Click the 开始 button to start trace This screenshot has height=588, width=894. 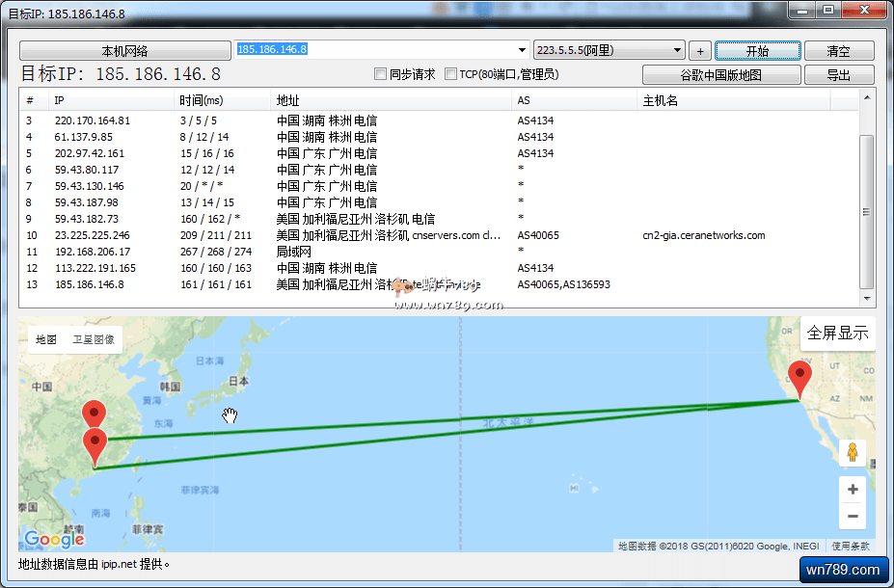[758, 51]
